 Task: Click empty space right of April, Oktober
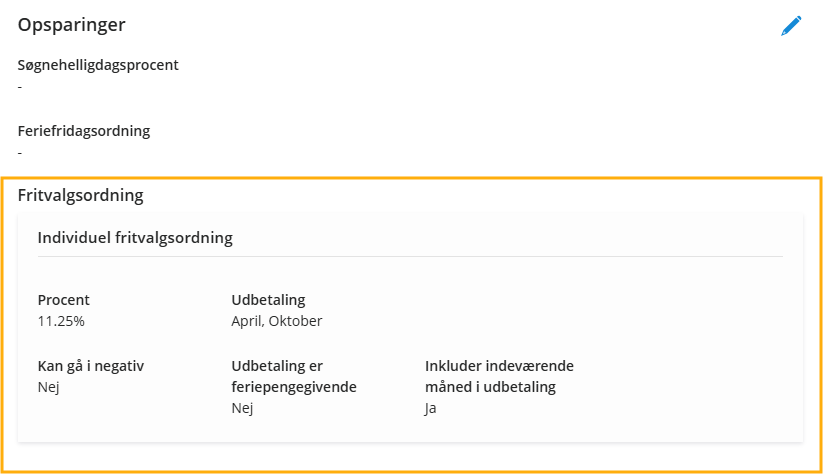(550, 321)
